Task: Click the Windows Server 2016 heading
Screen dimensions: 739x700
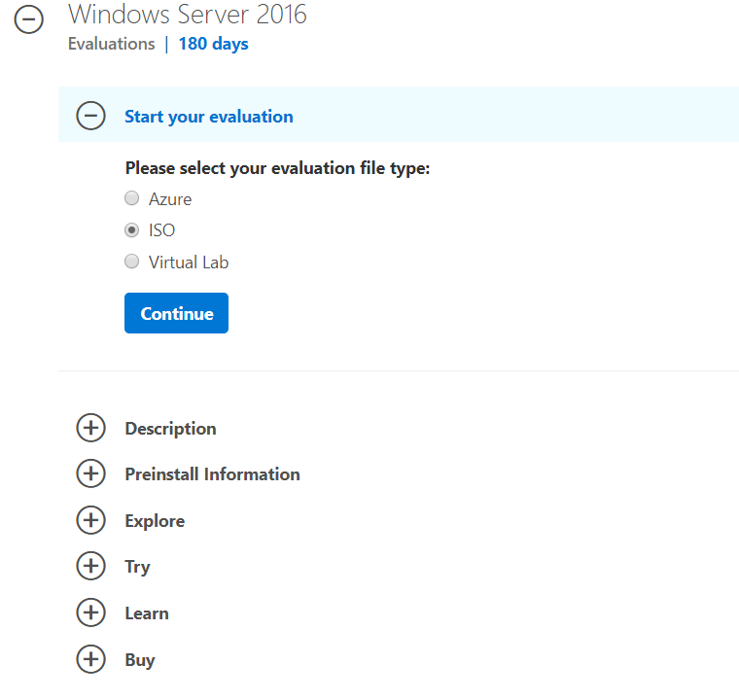Action: 188,15
